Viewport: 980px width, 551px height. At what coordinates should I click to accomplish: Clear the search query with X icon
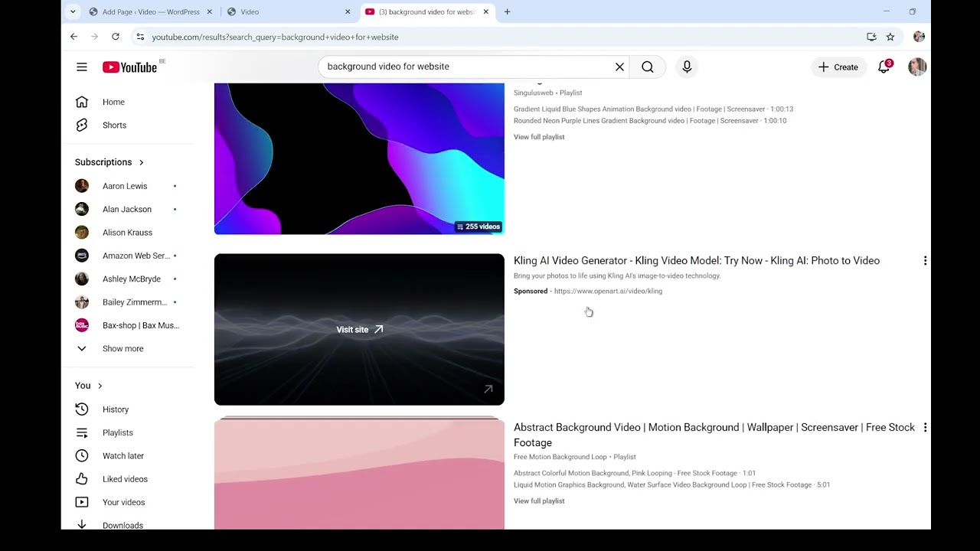(x=619, y=67)
